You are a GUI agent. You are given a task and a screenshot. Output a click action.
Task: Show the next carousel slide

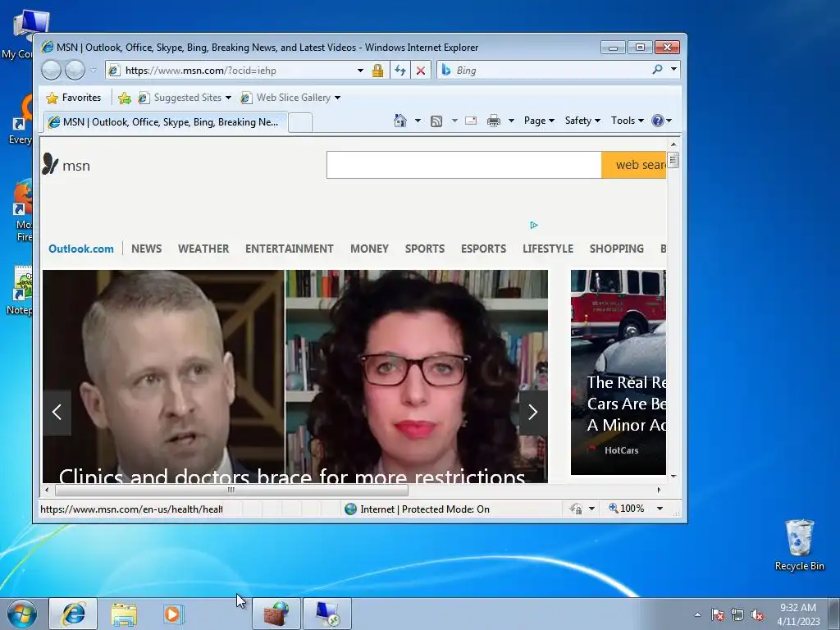pyautogui.click(x=533, y=413)
